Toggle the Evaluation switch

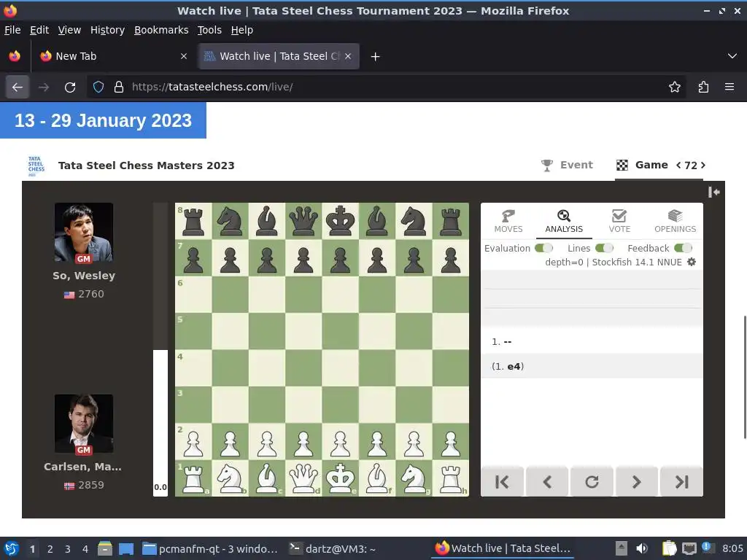543,248
